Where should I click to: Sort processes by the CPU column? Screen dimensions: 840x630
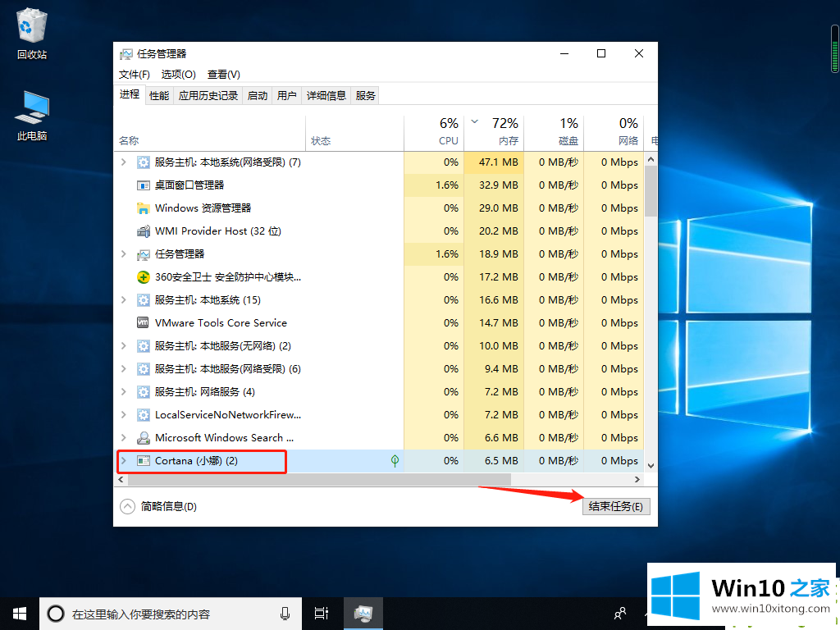click(x=448, y=132)
